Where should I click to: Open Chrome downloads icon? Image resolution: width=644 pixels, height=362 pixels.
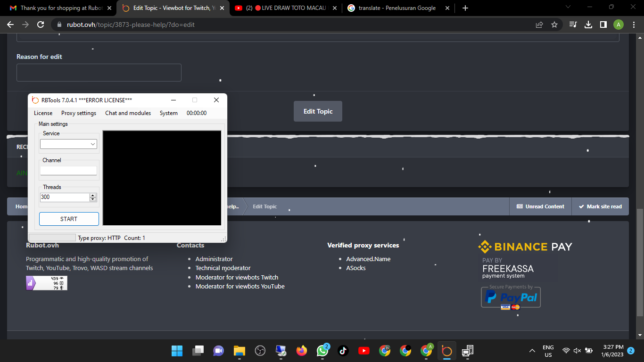588,25
